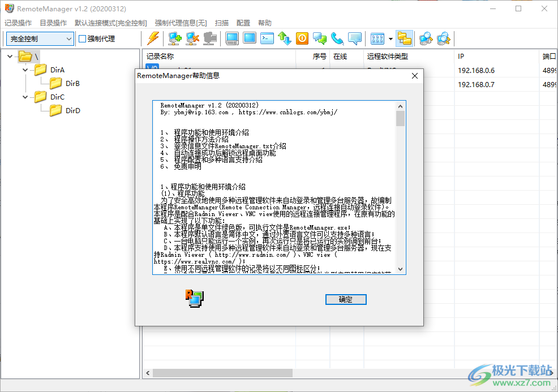Image resolution: width=558 pixels, height=392 pixels.
Task: Sort by the IP column header
Action: (497, 56)
